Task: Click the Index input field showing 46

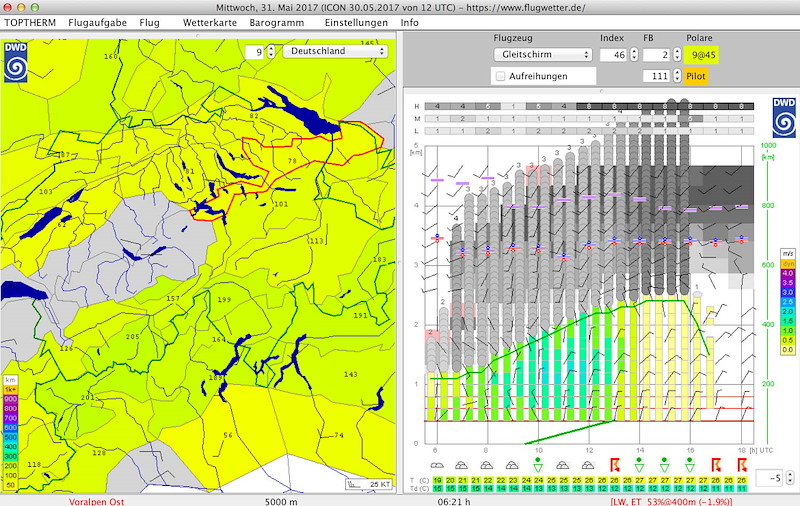Action: tap(613, 55)
